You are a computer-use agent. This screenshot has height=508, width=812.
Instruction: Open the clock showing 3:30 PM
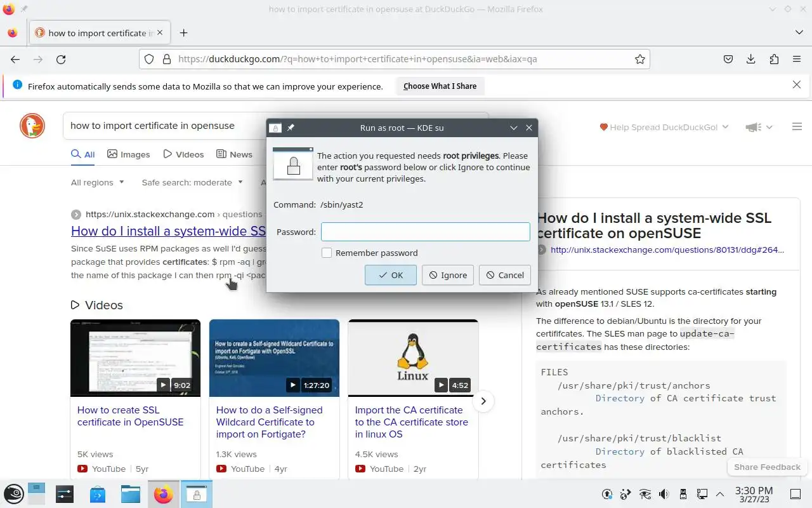(x=754, y=495)
